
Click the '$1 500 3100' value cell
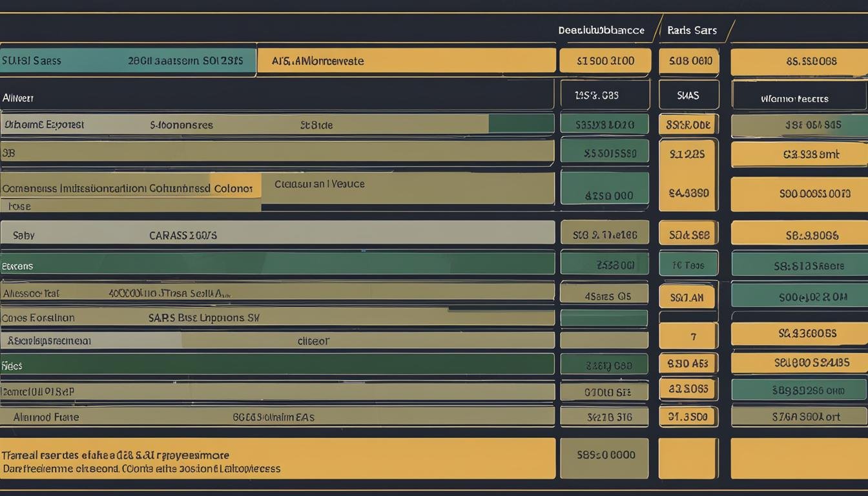(604, 61)
